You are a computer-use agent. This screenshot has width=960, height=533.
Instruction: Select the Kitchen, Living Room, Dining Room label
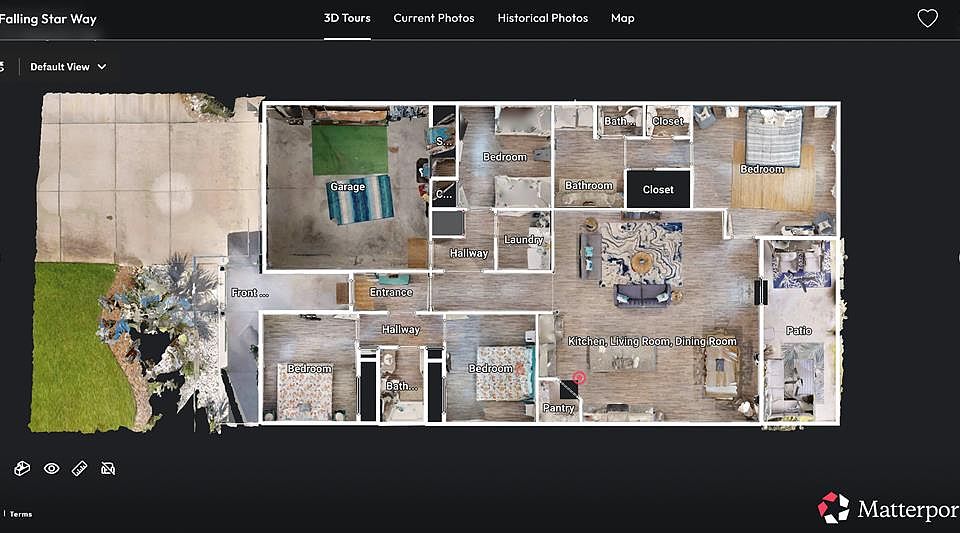(652, 342)
